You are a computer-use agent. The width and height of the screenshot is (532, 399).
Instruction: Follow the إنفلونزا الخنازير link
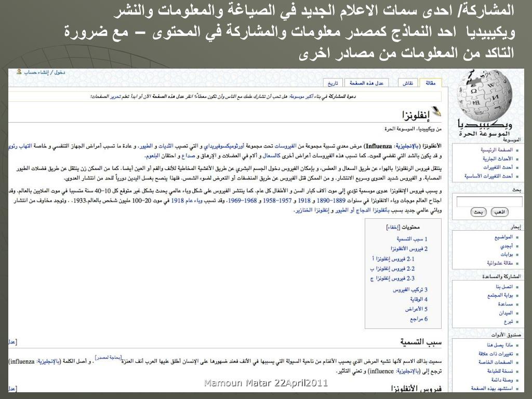tap(312, 210)
